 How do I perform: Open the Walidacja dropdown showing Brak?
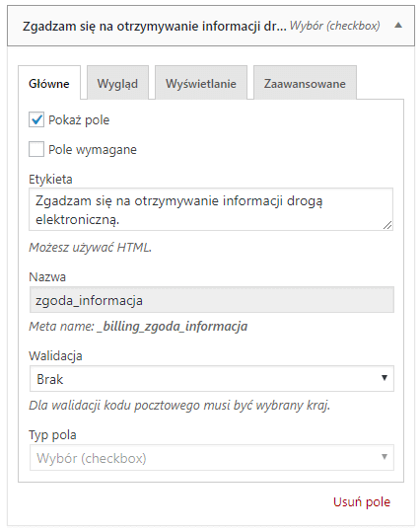pyautogui.click(x=212, y=379)
